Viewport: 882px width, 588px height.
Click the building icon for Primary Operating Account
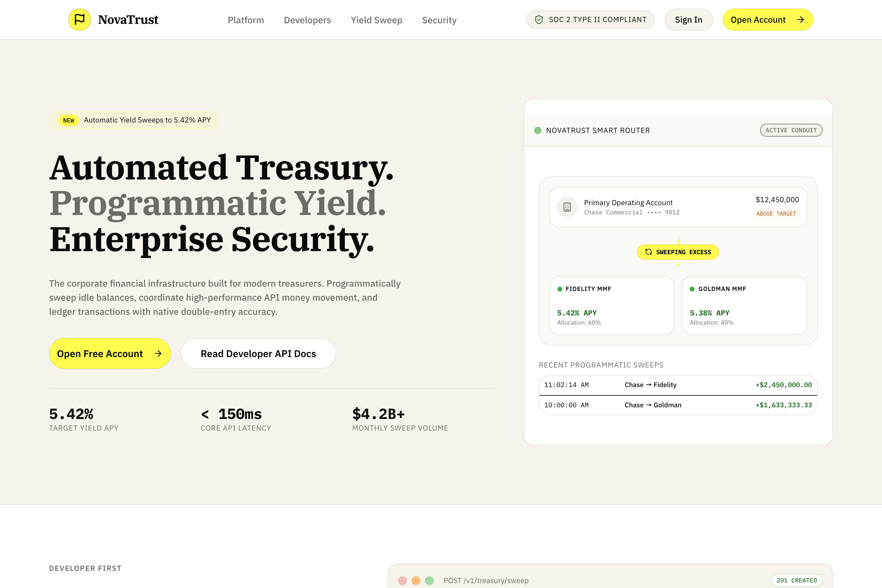click(567, 207)
